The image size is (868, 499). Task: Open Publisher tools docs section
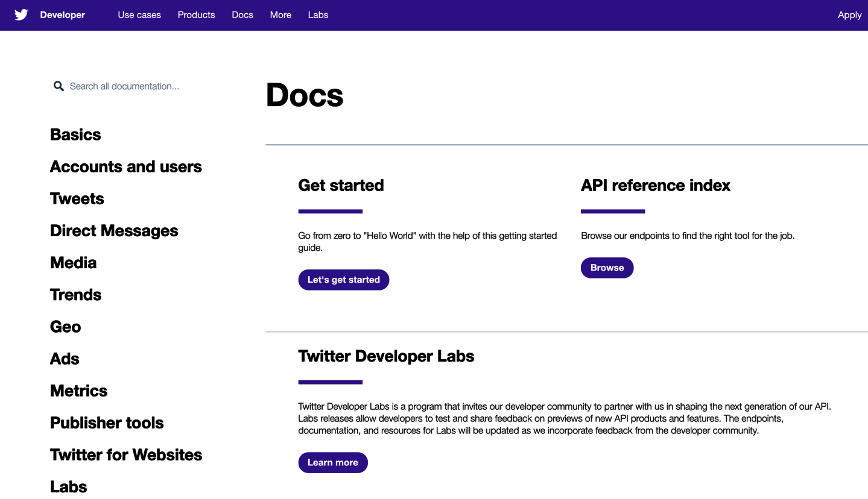[107, 422]
